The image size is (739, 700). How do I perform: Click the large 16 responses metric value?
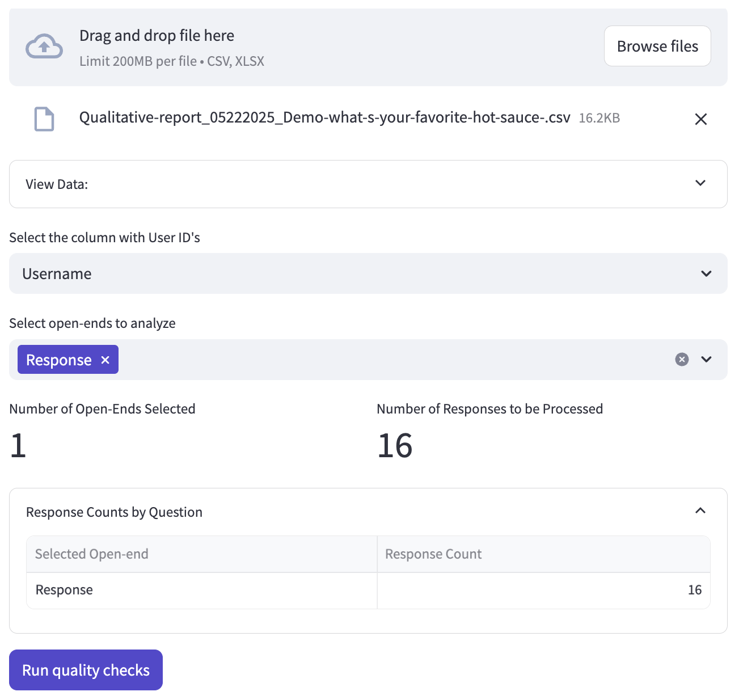[395, 445]
